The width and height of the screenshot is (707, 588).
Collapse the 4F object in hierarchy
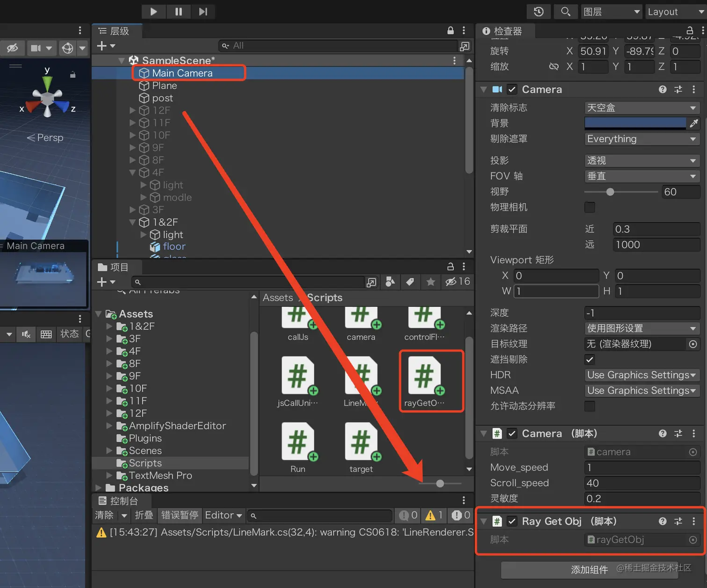pyautogui.click(x=132, y=172)
